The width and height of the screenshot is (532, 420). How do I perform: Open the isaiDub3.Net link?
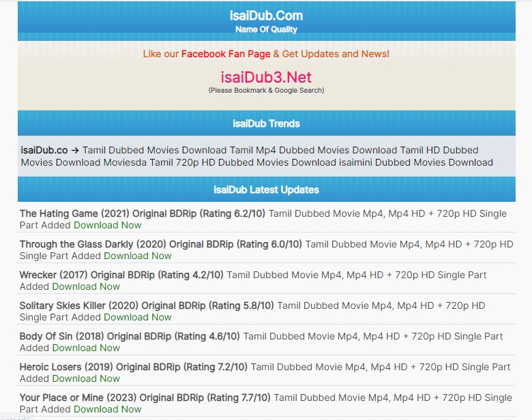(x=266, y=77)
